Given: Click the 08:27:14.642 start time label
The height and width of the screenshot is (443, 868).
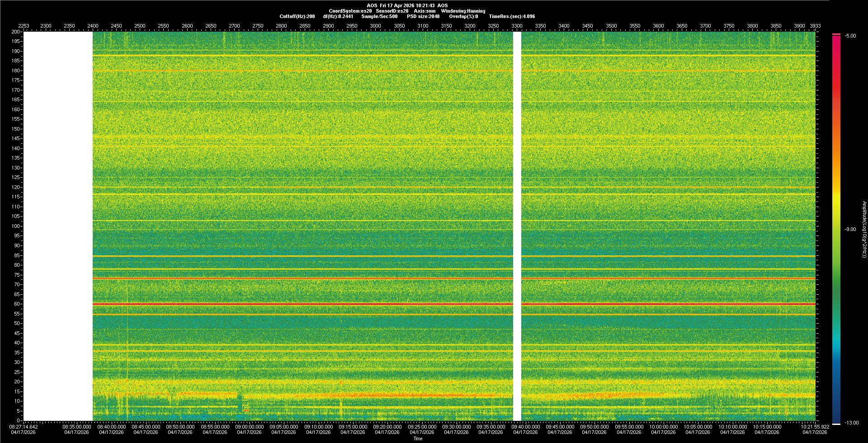Looking at the screenshot, I should [x=24, y=427].
